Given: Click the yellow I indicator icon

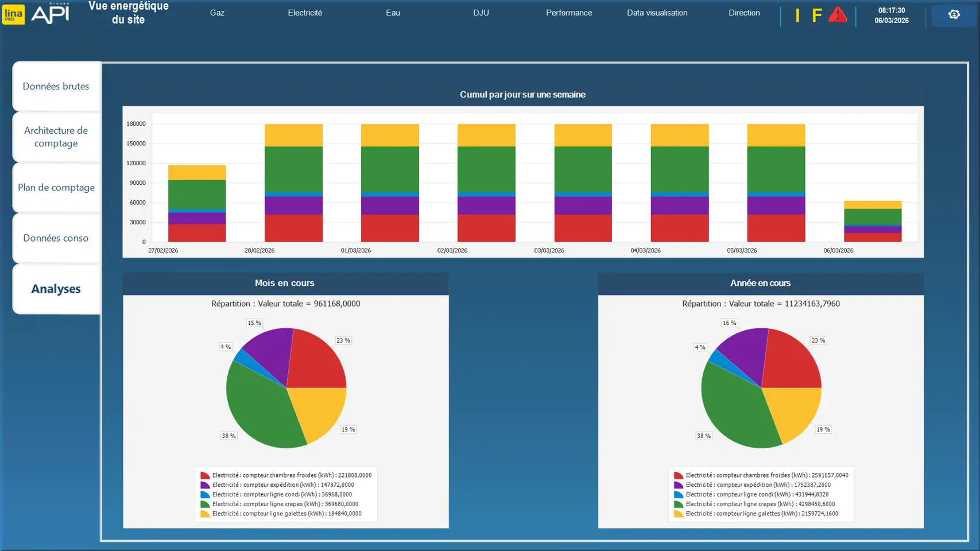Looking at the screenshot, I should tap(797, 15).
